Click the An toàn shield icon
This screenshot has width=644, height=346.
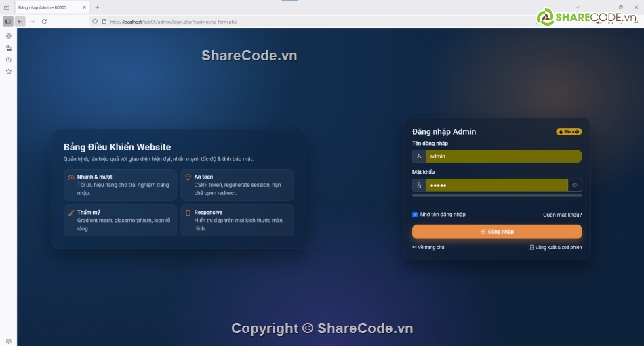click(x=188, y=177)
